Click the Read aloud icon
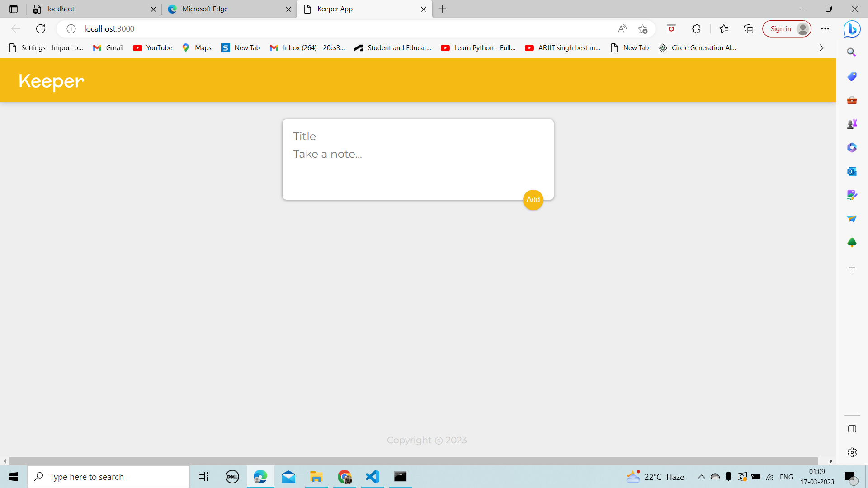Image resolution: width=868 pixels, height=488 pixels. pos(622,29)
